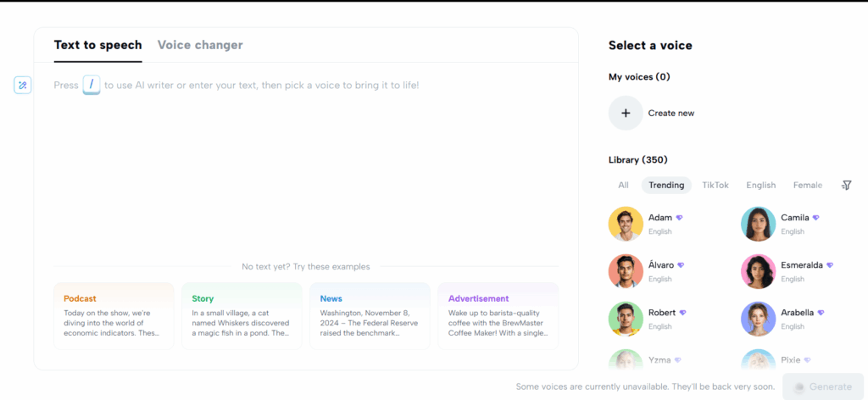
Task: Choose the Robert voice avatar
Action: click(626, 319)
